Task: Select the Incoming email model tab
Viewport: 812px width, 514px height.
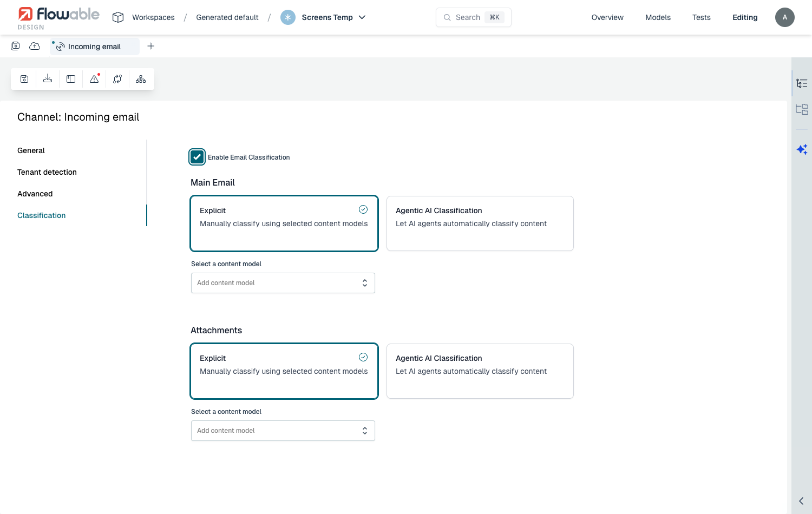Action: (x=95, y=47)
